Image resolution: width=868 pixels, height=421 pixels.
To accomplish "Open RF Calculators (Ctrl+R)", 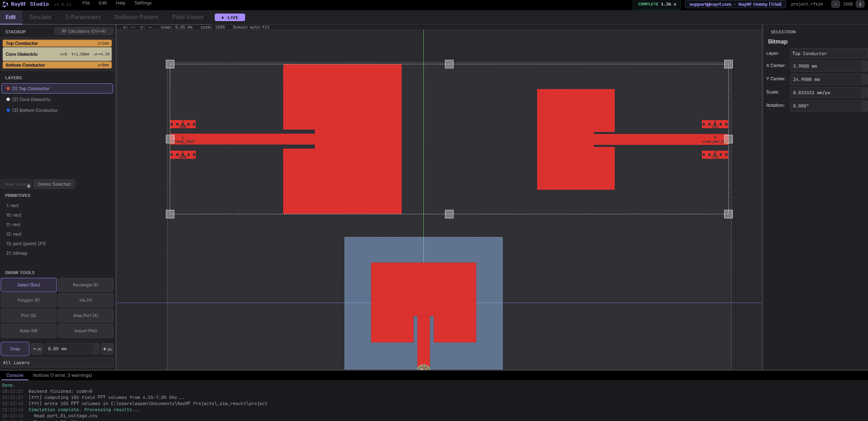I will [84, 31].
